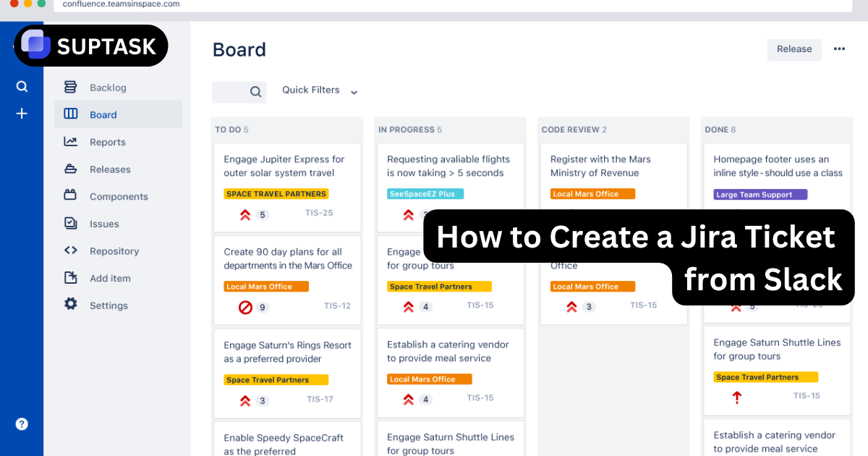Viewport: 868px width, 456px height.
Task: Open the Settings gear icon
Action: tap(70, 305)
